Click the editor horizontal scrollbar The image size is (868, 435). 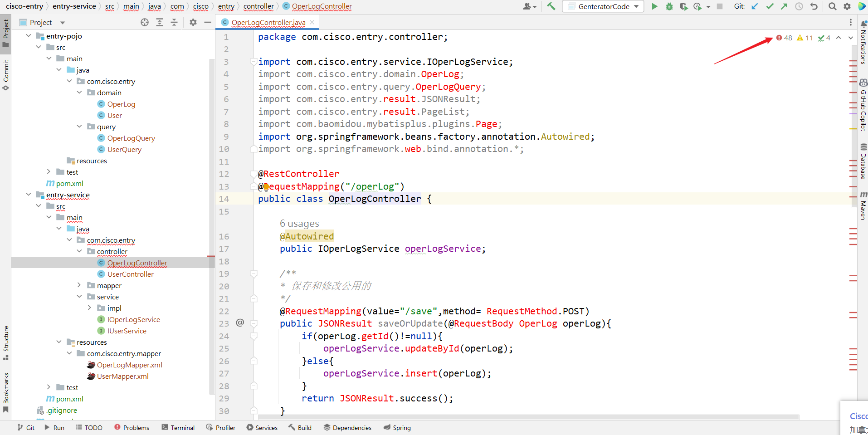[528, 416]
